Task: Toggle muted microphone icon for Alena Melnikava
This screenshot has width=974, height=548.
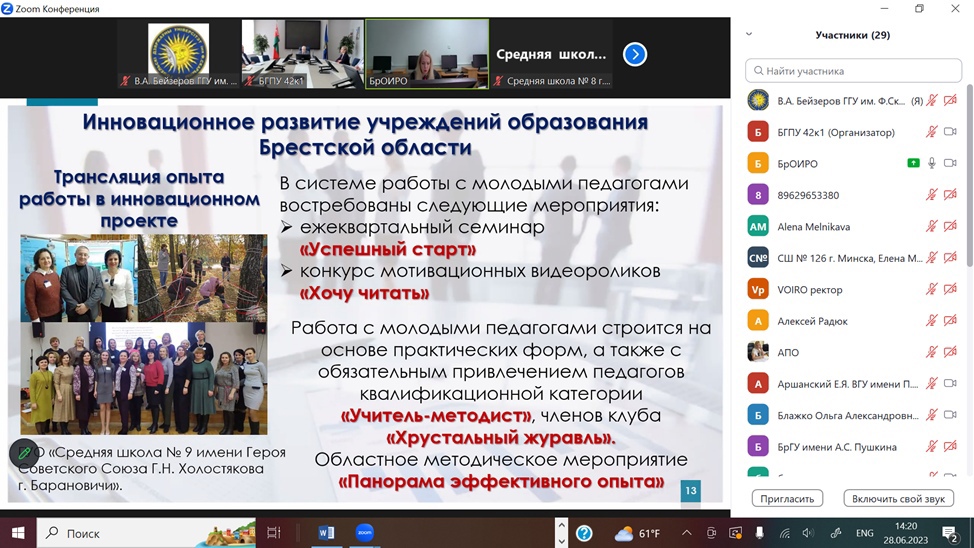Action: coord(932,226)
